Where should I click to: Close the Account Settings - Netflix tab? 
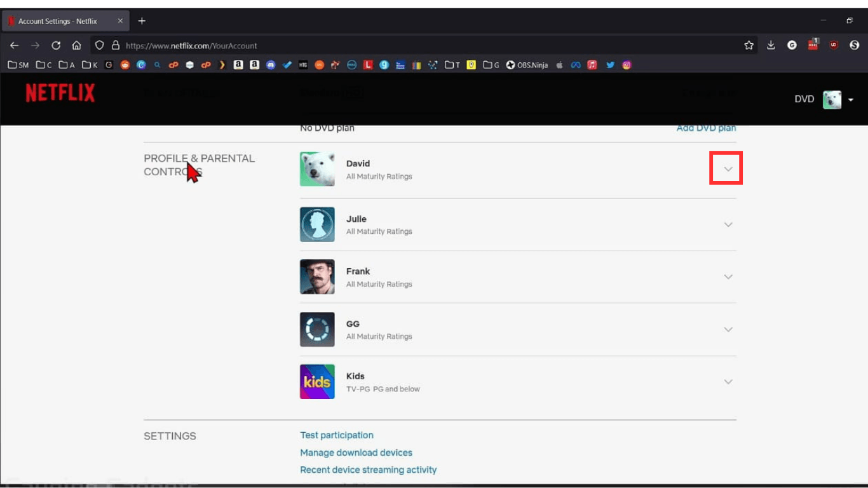click(120, 21)
